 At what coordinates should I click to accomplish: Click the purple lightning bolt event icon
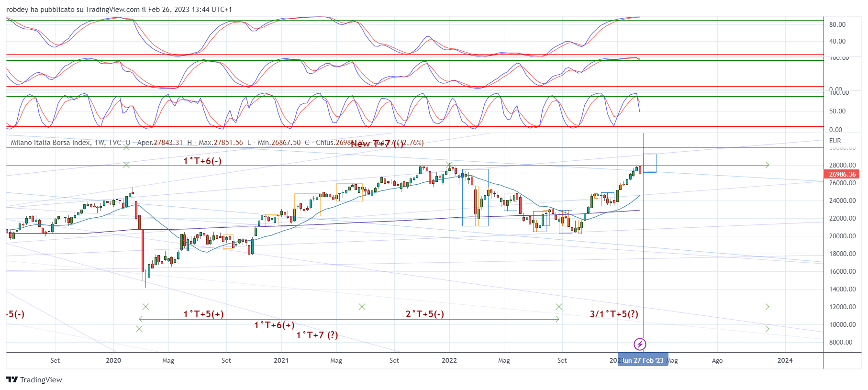coord(640,344)
